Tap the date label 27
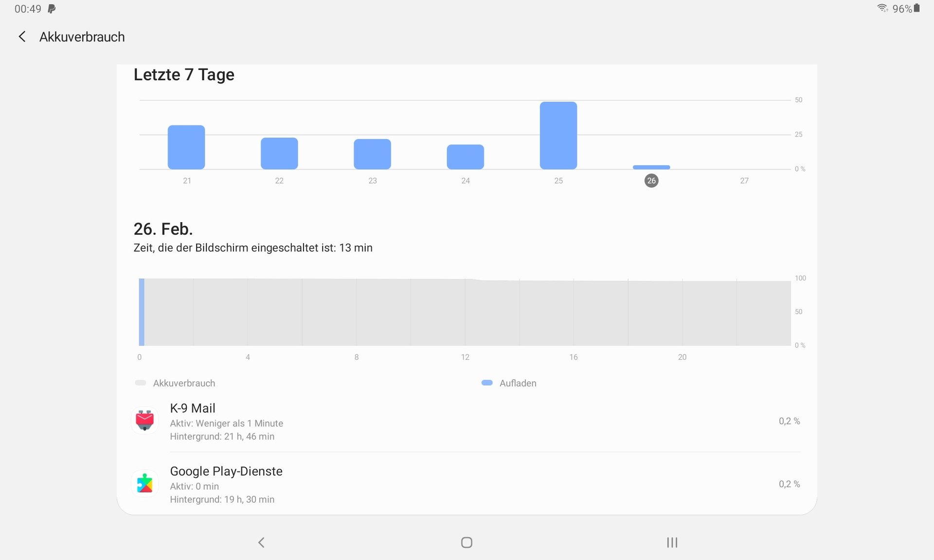The width and height of the screenshot is (934, 560). pos(744,180)
